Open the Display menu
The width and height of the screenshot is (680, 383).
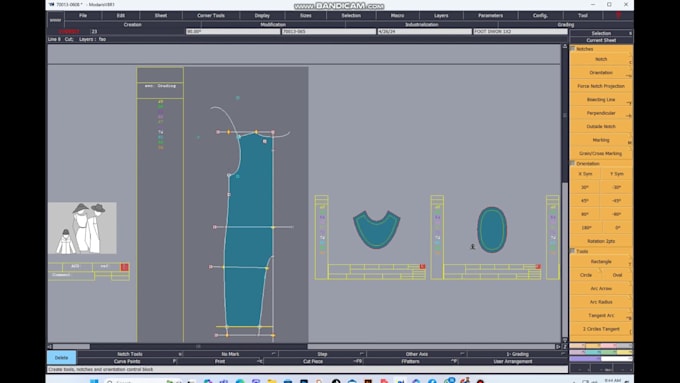[x=262, y=15]
